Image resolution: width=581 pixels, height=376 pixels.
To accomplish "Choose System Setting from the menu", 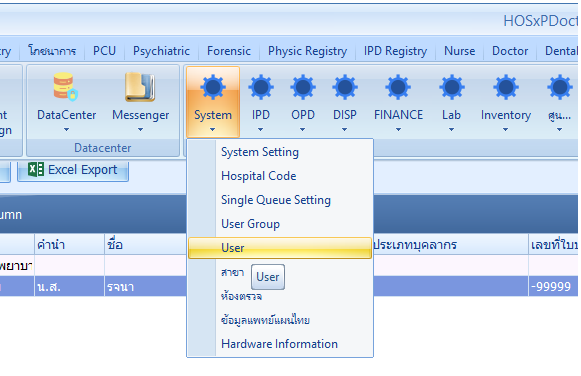I will coord(280,152).
